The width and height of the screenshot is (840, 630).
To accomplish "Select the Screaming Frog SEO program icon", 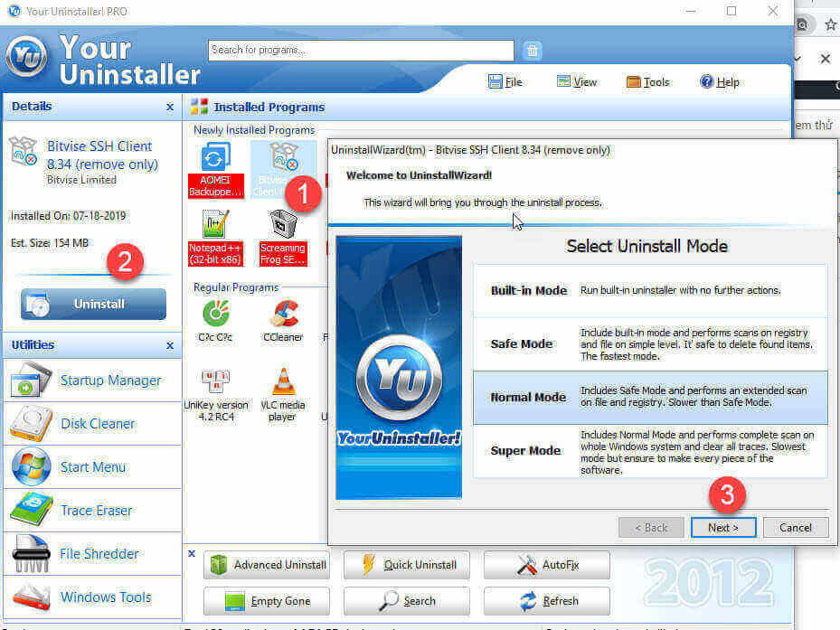I will (282, 226).
